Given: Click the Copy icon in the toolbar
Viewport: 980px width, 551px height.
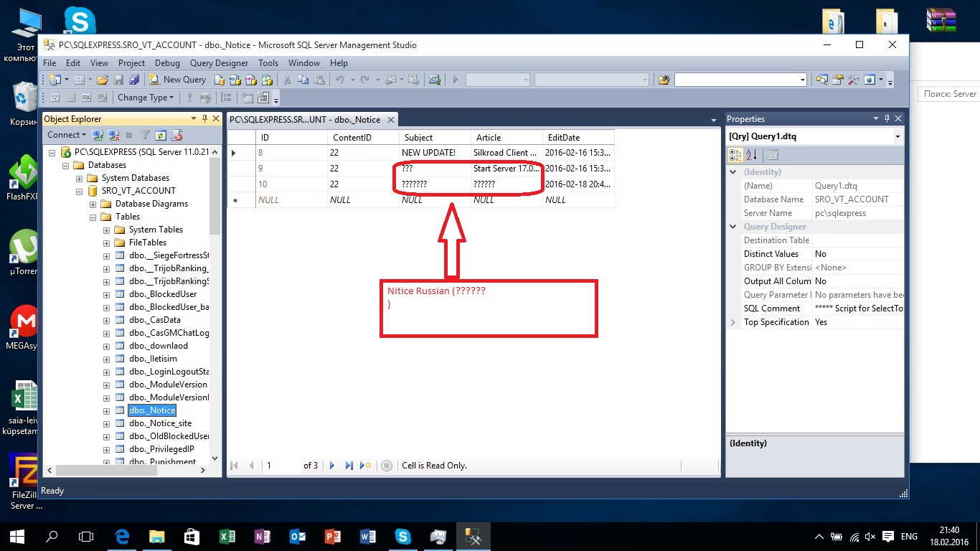Looking at the screenshot, I should [x=303, y=80].
